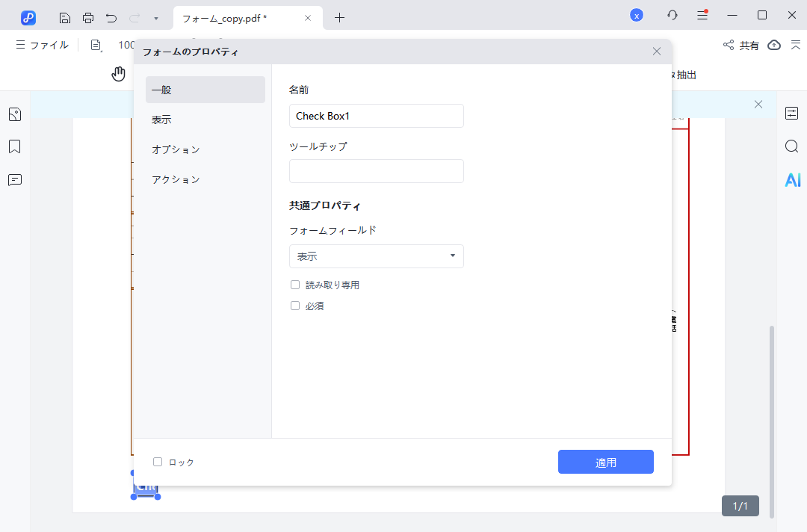
Task: Click the Undo icon
Action: click(111, 15)
